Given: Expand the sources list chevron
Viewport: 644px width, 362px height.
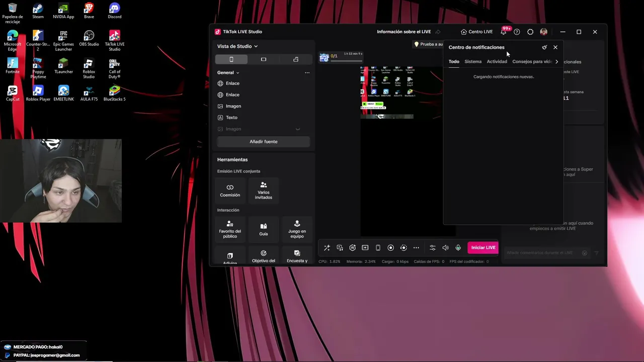Looking at the screenshot, I should (x=298, y=129).
